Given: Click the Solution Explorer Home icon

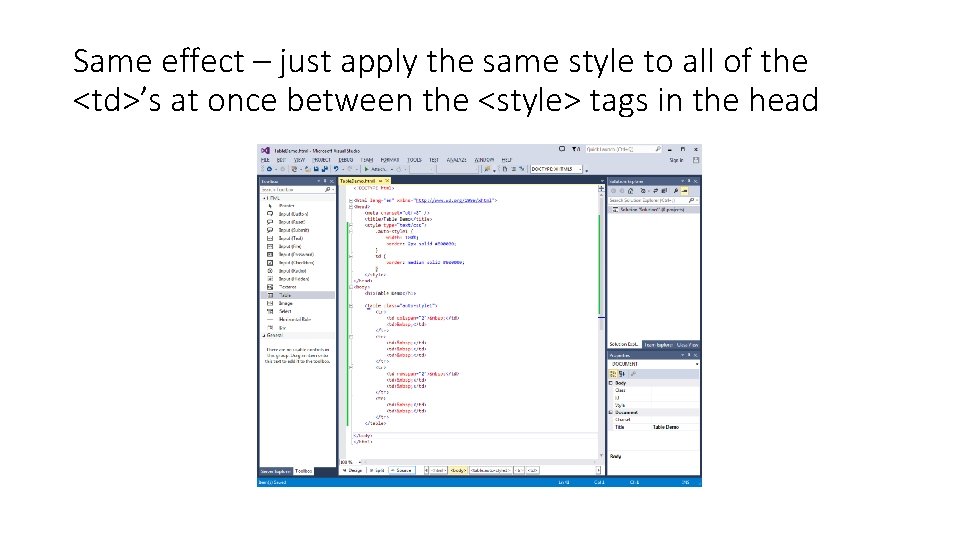Looking at the screenshot, I should (x=631, y=191).
